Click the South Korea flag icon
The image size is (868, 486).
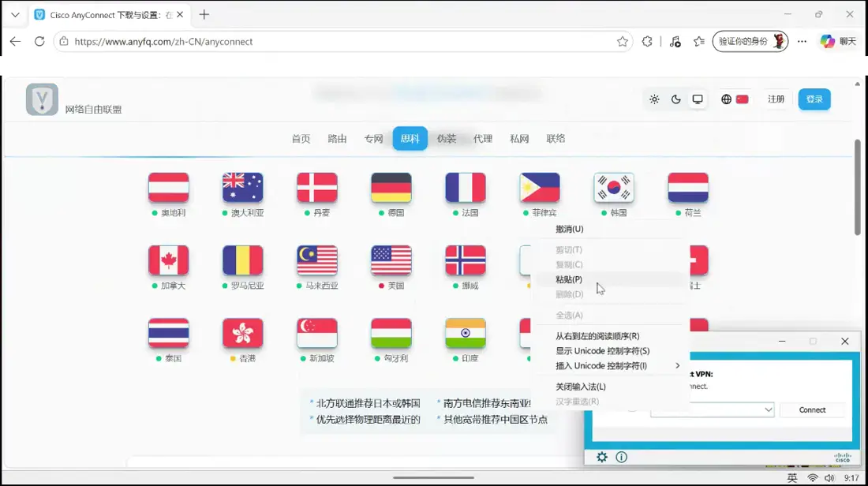tap(614, 188)
